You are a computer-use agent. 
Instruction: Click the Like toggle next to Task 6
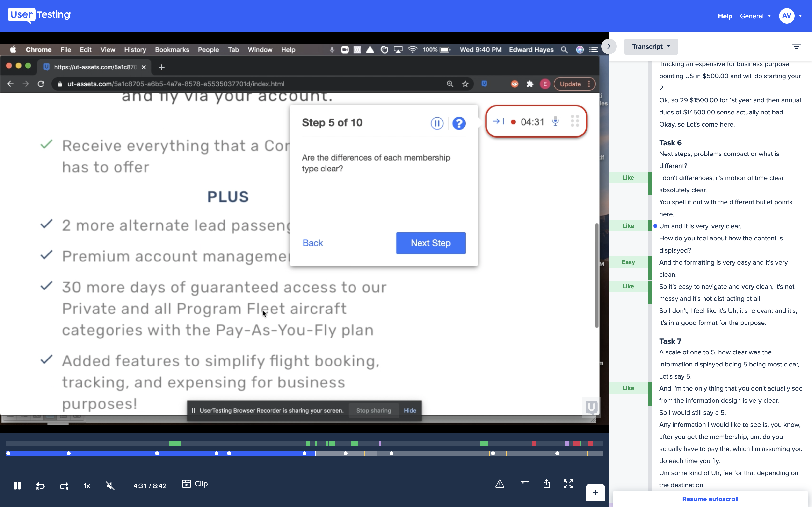628,177
